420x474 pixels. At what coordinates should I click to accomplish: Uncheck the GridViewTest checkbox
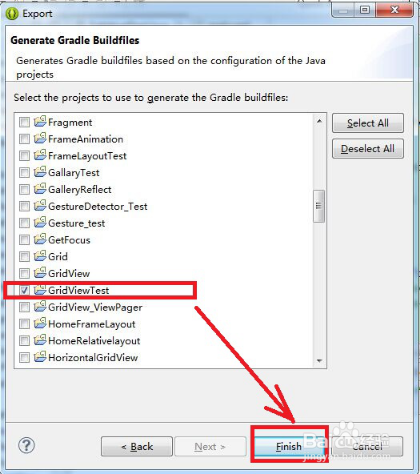pos(24,290)
